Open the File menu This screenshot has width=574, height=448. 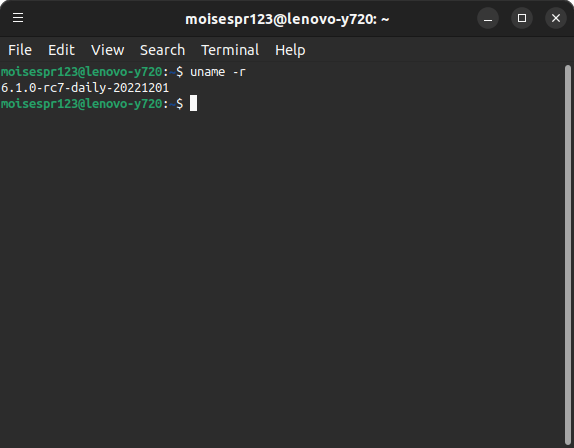pyautogui.click(x=20, y=50)
